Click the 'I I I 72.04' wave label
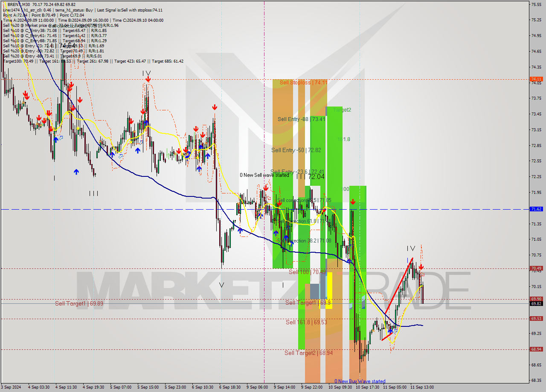This screenshot has width=546, height=392. point(310,176)
